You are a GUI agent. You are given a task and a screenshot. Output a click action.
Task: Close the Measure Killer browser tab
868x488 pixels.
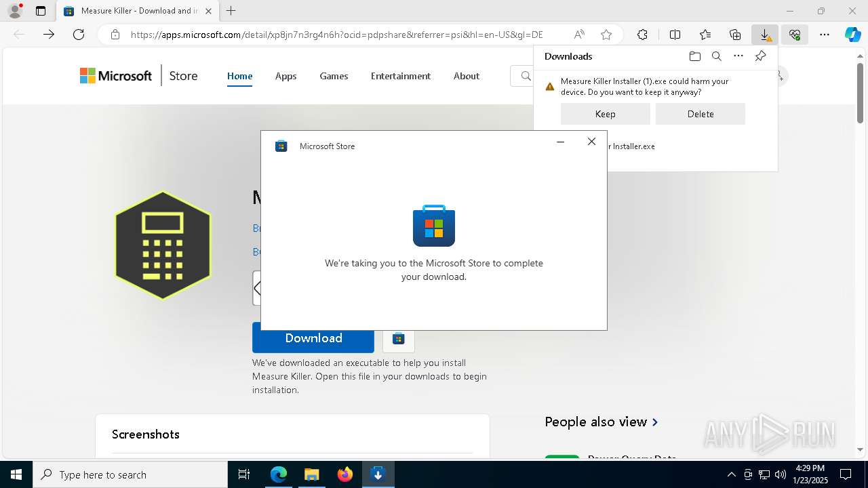coord(209,11)
